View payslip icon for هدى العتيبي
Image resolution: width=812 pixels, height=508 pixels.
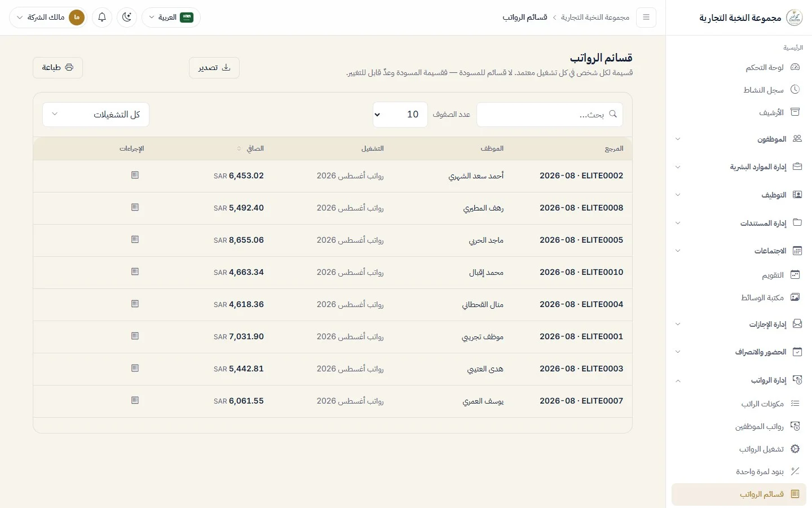[x=135, y=369]
